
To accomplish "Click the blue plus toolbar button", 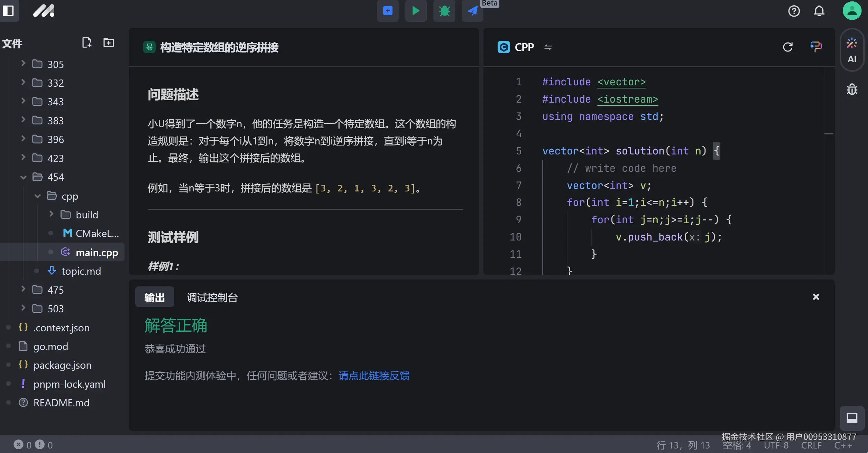I will (388, 11).
